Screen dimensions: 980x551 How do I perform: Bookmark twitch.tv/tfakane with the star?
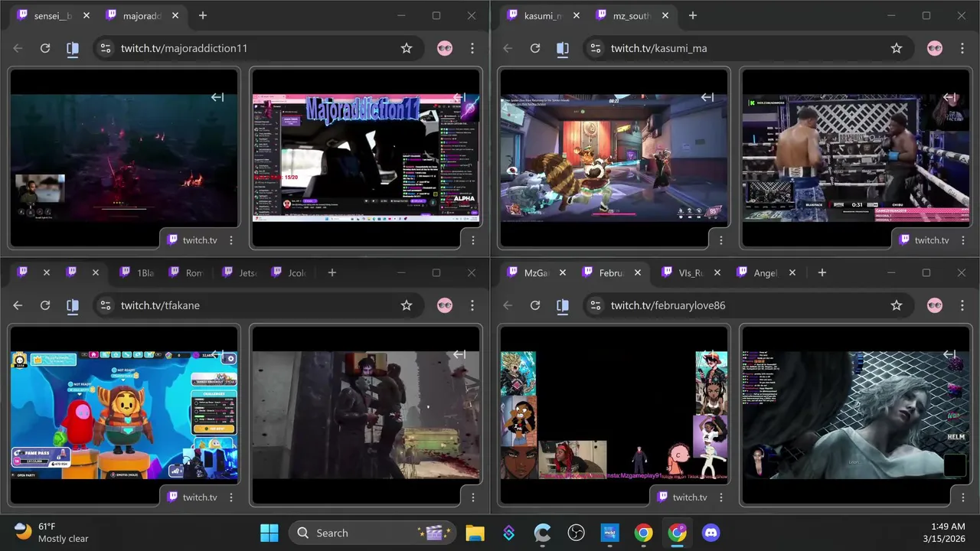[x=407, y=305]
